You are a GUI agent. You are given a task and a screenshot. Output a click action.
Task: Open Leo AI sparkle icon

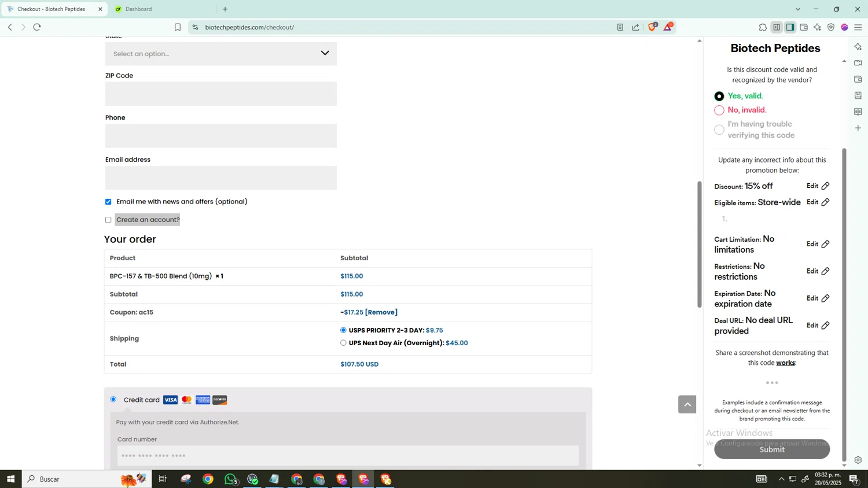pos(817,27)
